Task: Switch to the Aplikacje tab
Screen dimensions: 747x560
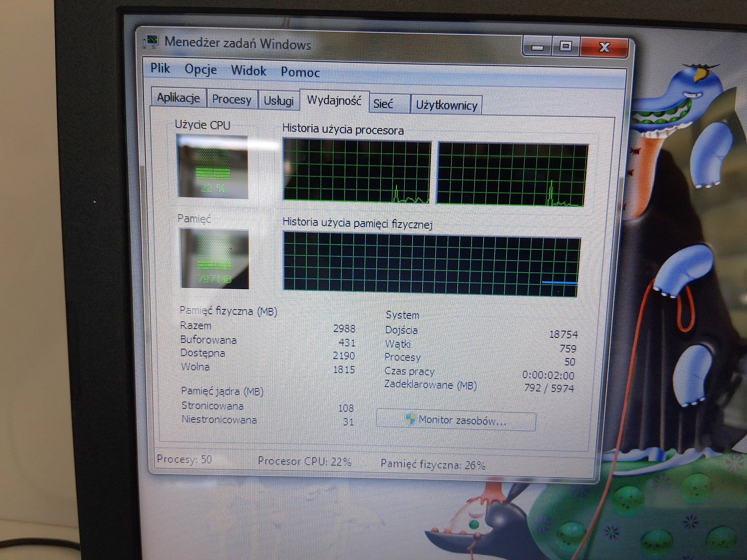Action: point(178,98)
